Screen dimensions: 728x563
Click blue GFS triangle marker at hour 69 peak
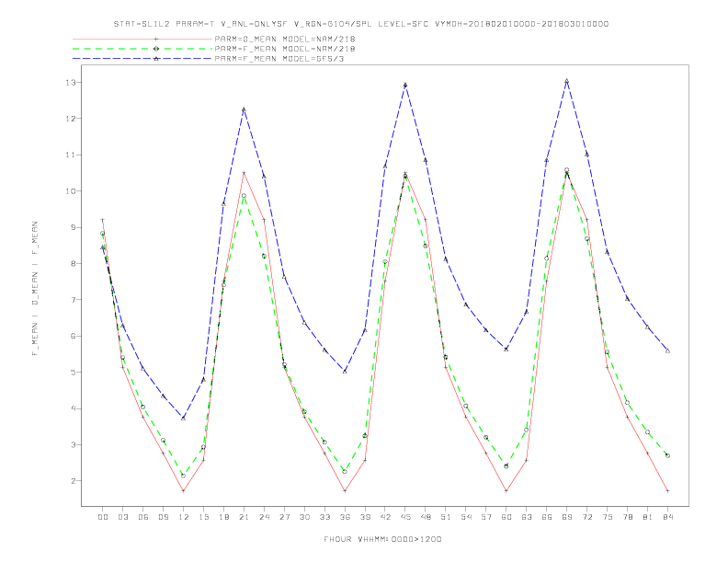point(566,81)
